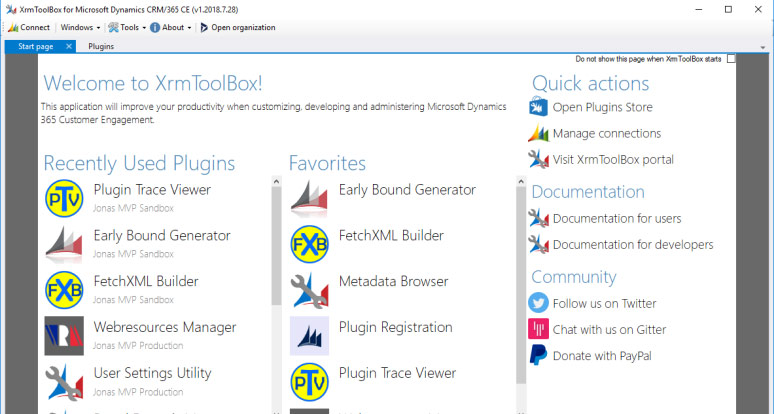The width and height of the screenshot is (774, 414).
Task: Click the Plugin Trace Viewer icon in Recently Used
Action: [64, 197]
